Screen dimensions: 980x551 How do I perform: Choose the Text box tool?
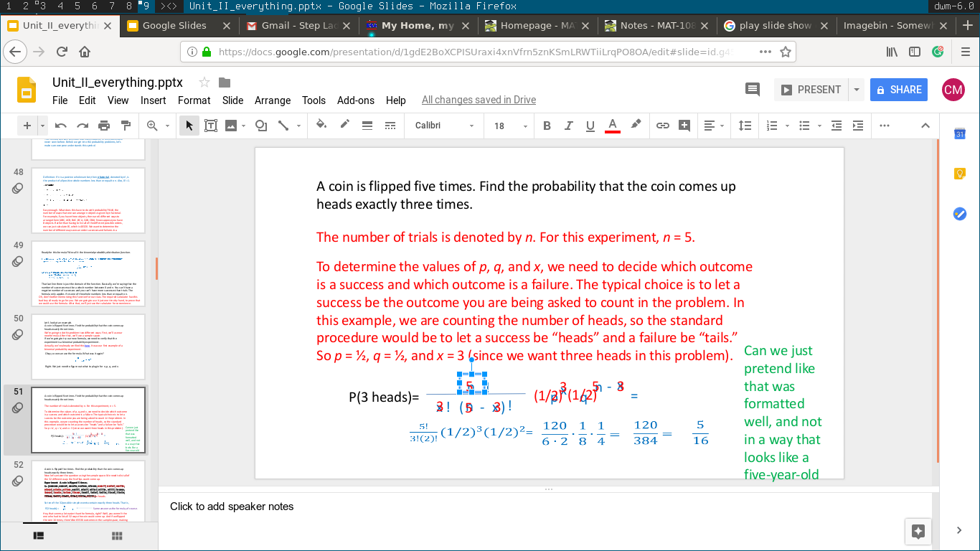211,126
